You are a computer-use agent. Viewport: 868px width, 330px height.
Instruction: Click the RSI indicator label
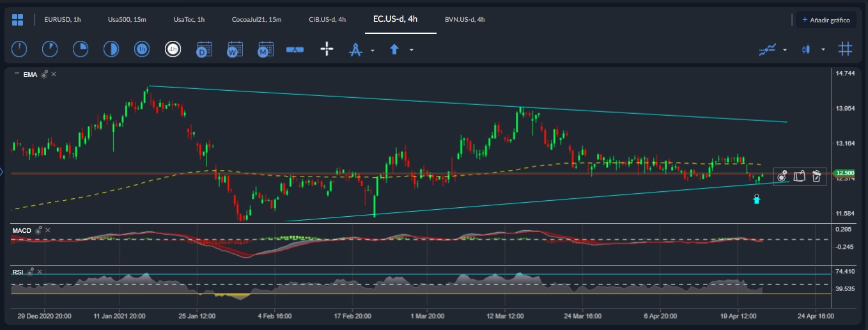[x=18, y=272]
